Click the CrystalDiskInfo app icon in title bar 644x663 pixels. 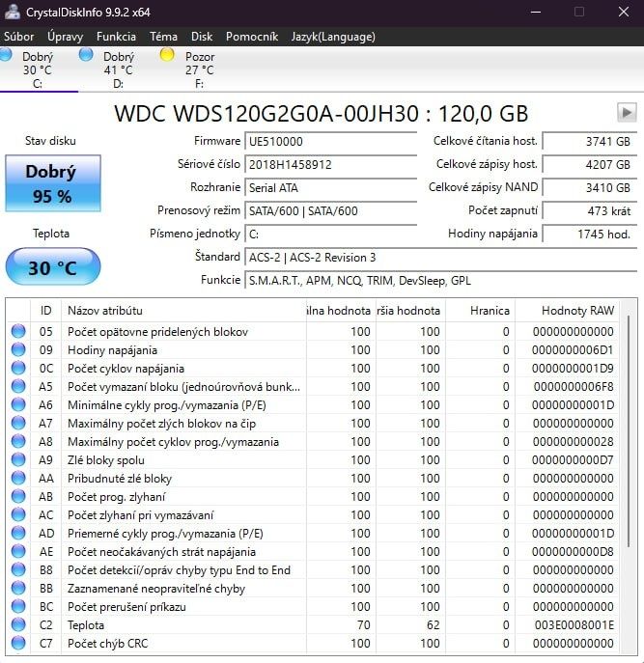click(13, 12)
